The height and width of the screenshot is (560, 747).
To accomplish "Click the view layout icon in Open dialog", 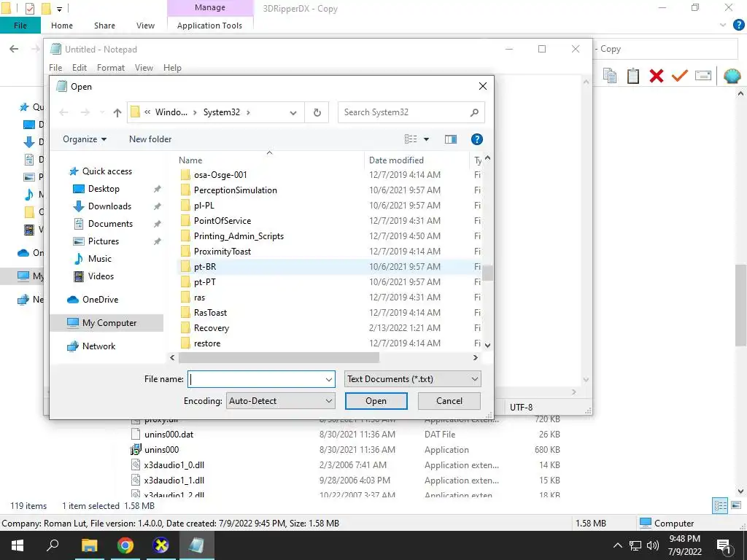I will [410, 139].
